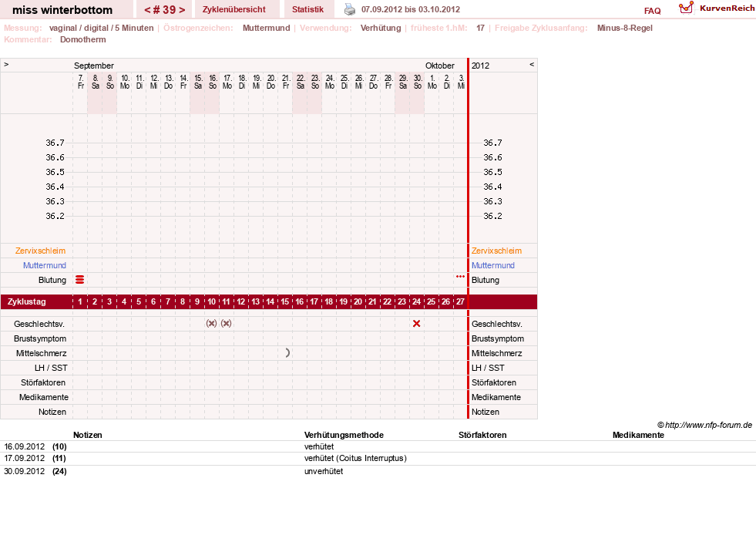Select the spotting dots icon on cycle day 27
Screen dimensions: 756x542
point(460,277)
